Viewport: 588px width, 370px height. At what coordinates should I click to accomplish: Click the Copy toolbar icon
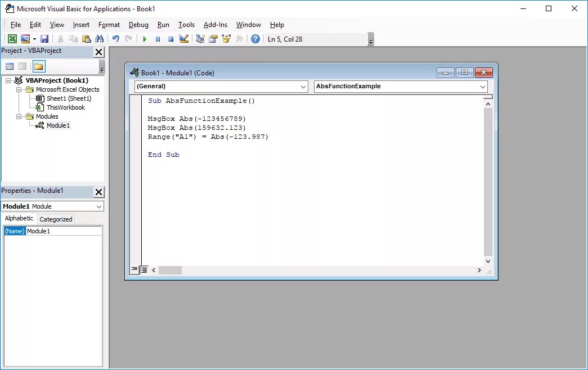tap(74, 39)
